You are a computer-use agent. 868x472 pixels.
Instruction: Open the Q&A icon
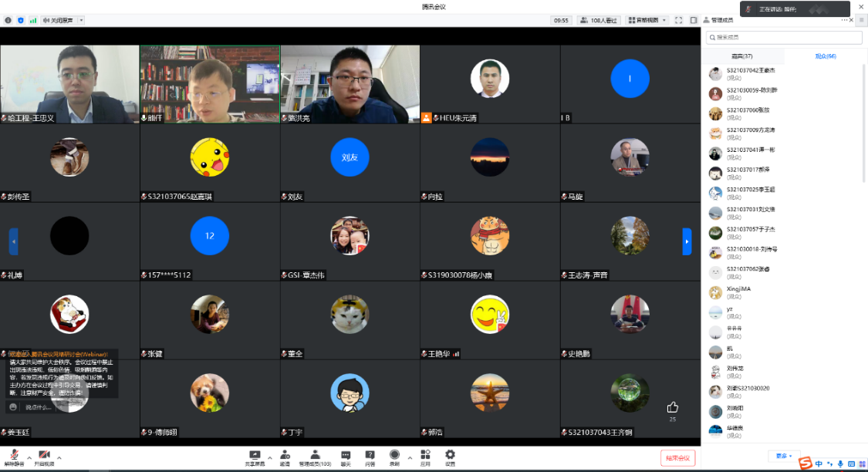[370, 456]
